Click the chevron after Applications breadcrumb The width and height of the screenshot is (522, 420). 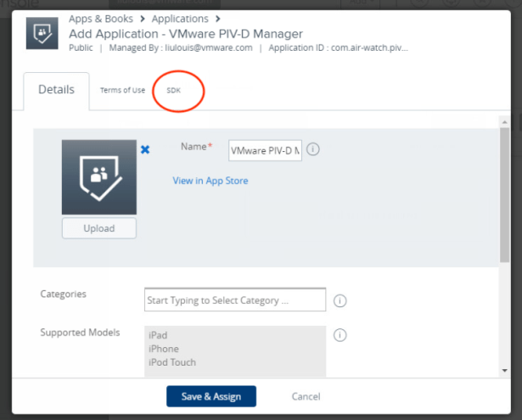218,19
